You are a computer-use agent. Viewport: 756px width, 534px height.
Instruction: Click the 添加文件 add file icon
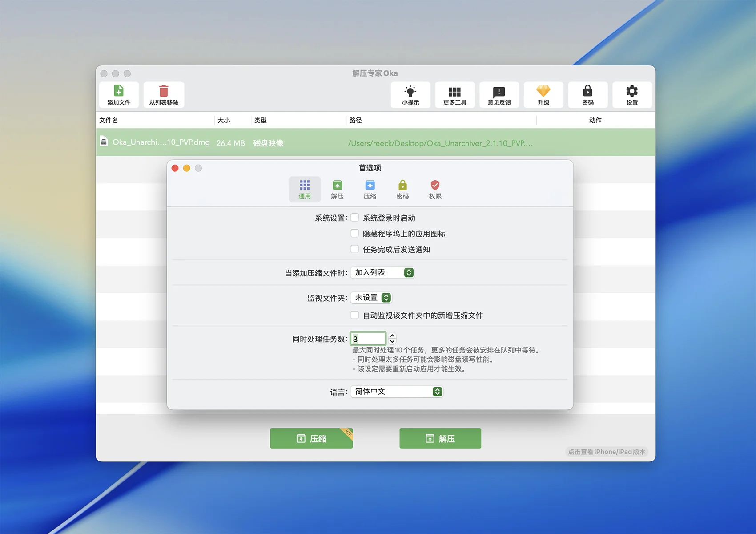click(119, 91)
